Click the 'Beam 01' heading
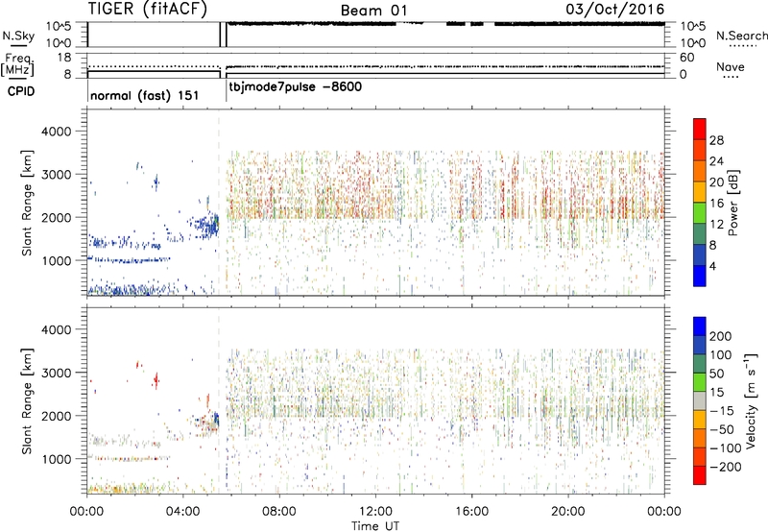The width and height of the screenshot is (768, 532). pos(373,11)
